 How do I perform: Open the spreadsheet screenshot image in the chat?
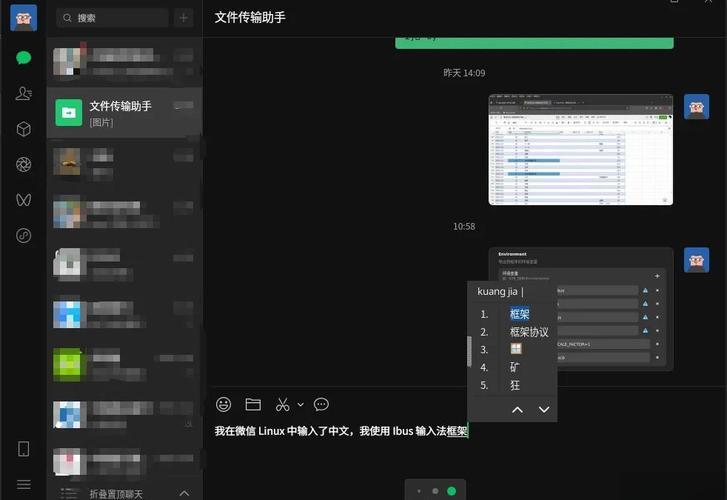tap(580, 150)
